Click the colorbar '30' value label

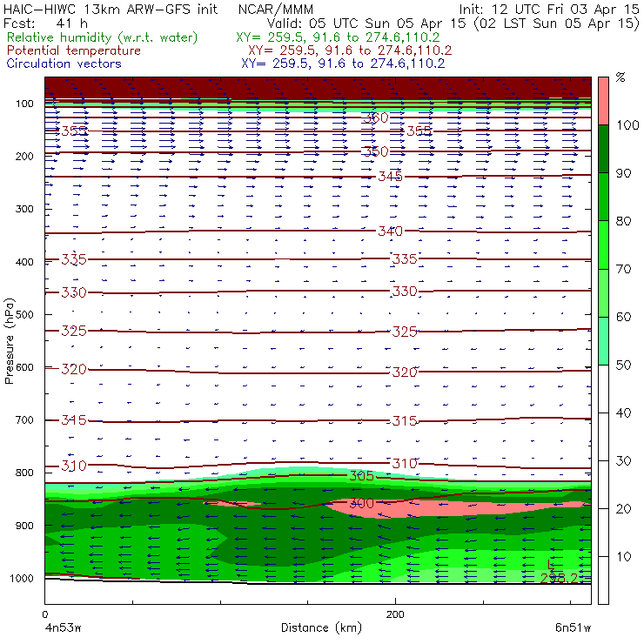click(x=623, y=461)
